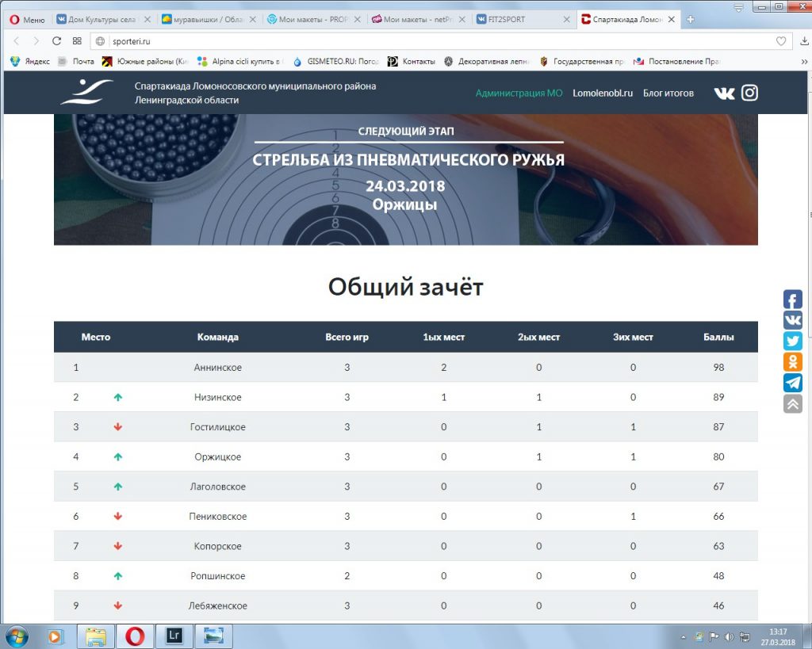The width and height of the screenshot is (812, 649).
Task: Click the scroll-to-top double chevron icon
Action: (793, 404)
